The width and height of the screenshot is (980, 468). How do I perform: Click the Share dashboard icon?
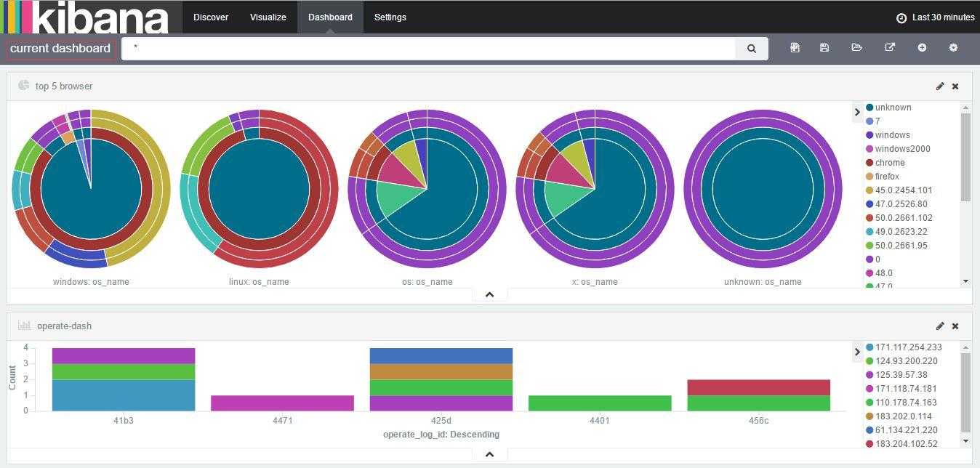[x=890, y=48]
